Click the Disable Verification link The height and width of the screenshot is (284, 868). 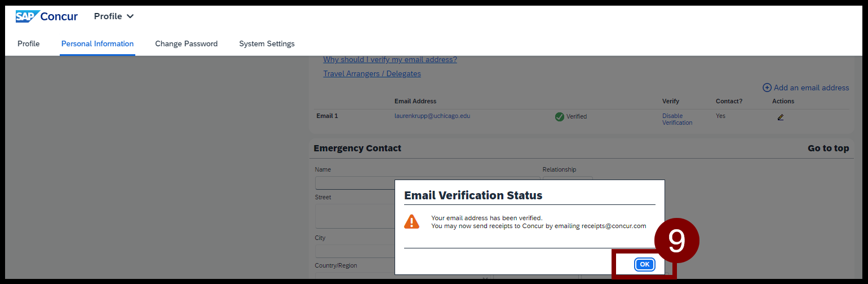677,119
